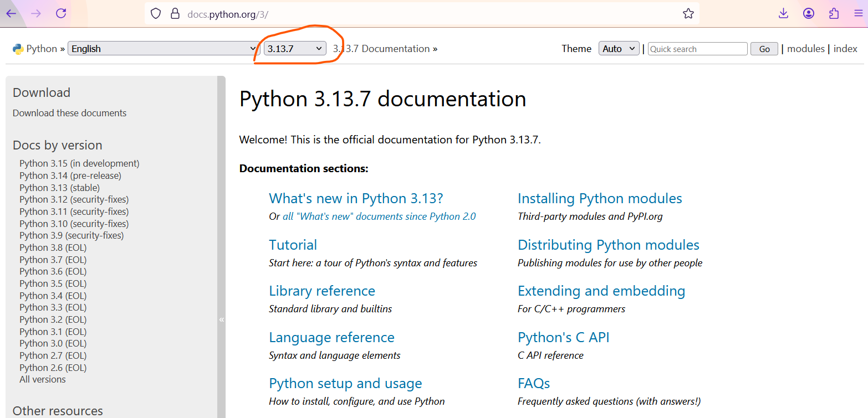Reload the page with the refresh icon
The width and height of the screenshot is (868, 418).
[x=61, y=14]
